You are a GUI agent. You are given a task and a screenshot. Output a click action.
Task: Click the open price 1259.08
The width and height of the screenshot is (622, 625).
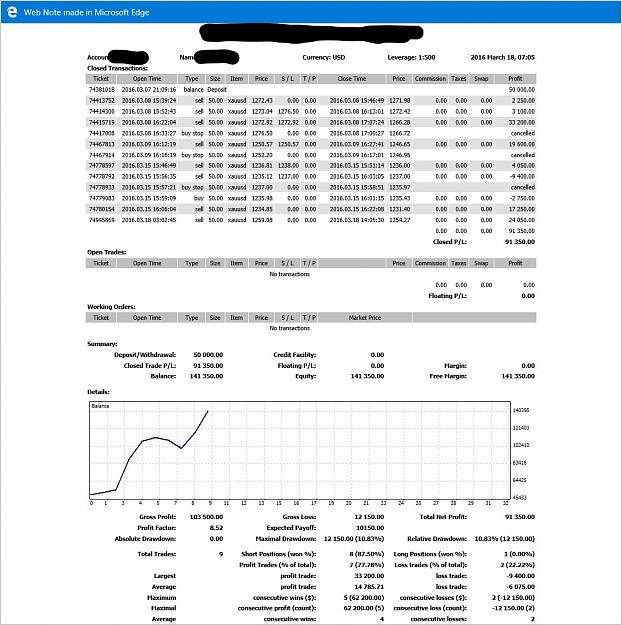[x=262, y=220]
